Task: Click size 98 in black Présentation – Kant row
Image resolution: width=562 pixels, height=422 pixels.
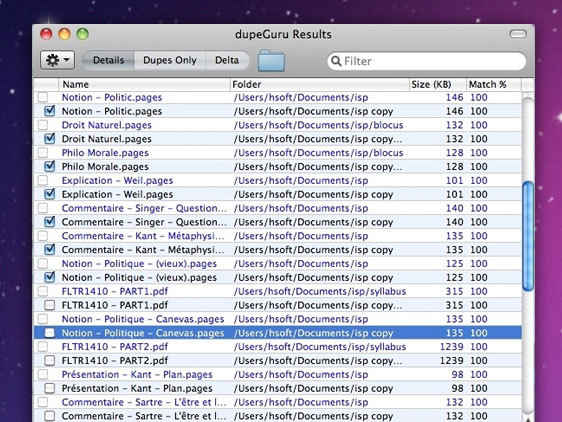Action: (x=457, y=388)
